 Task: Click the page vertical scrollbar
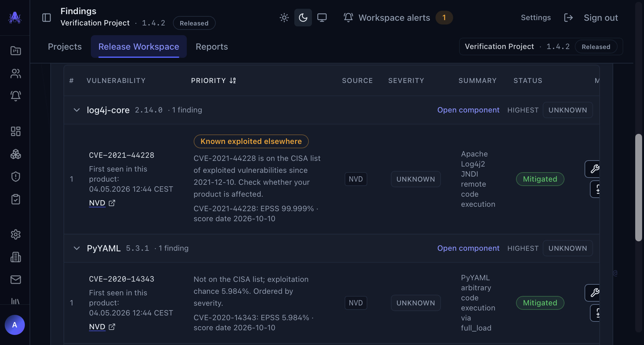tap(638, 188)
